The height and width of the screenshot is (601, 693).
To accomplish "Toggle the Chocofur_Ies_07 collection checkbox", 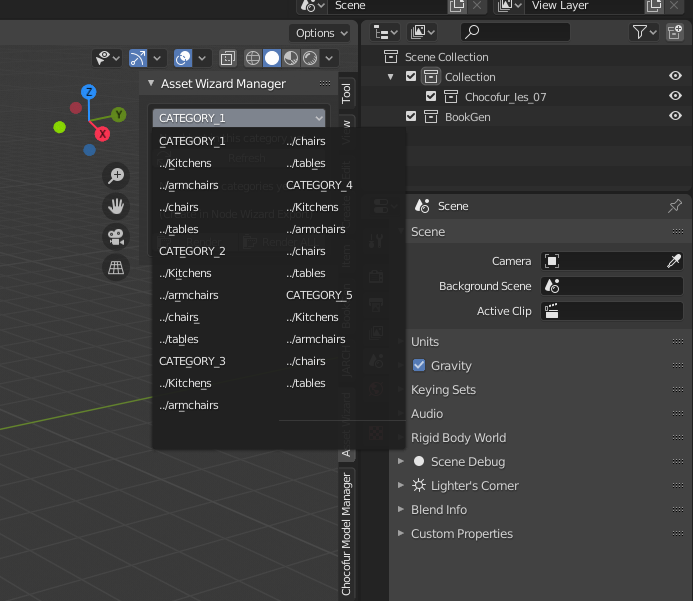I will pyautogui.click(x=431, y=96).
